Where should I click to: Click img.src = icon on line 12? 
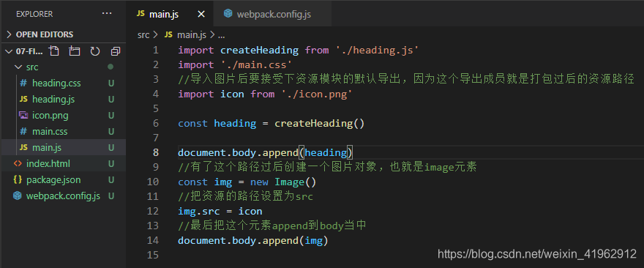click(x=220, y=212)
